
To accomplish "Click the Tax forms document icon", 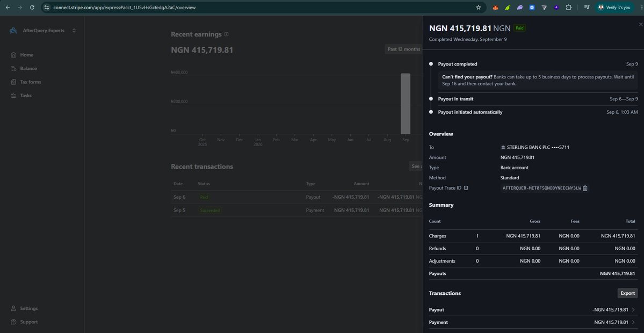I will point(13,82).
